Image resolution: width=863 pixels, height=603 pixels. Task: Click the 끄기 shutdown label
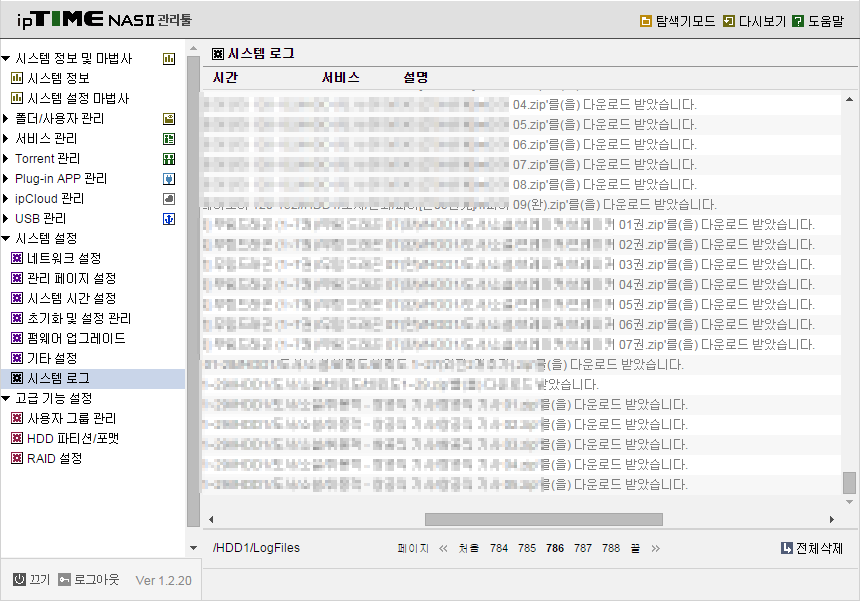pos(40,579)
